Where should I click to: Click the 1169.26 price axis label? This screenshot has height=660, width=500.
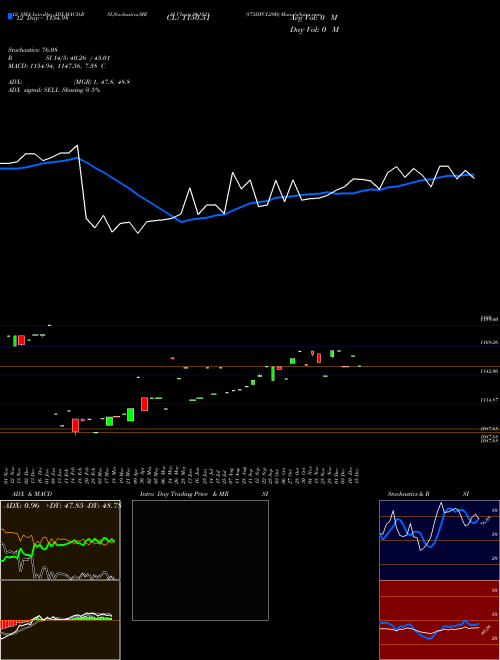tap(489, 343)
